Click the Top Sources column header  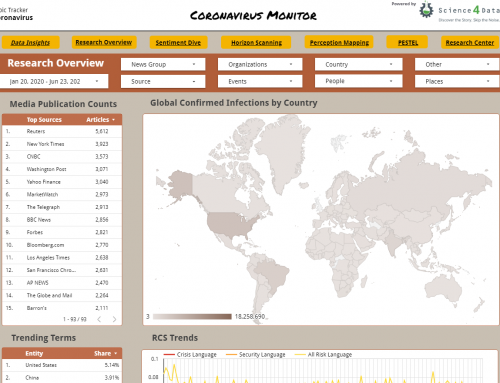coord(44,120)
